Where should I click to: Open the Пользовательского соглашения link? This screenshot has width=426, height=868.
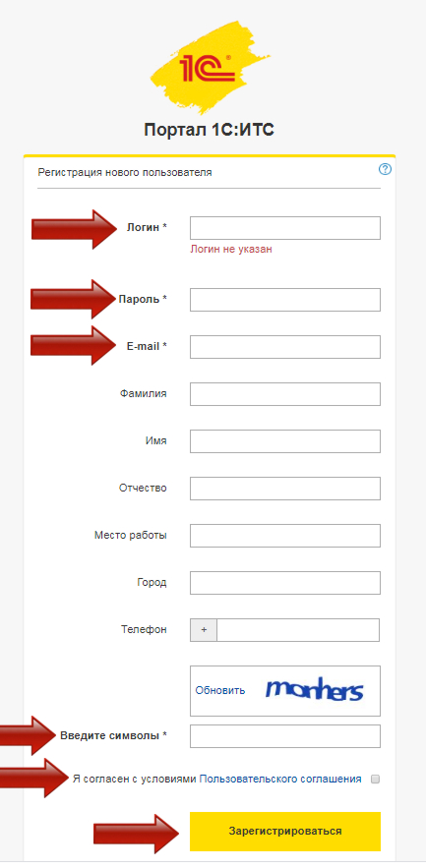(280, 779)
